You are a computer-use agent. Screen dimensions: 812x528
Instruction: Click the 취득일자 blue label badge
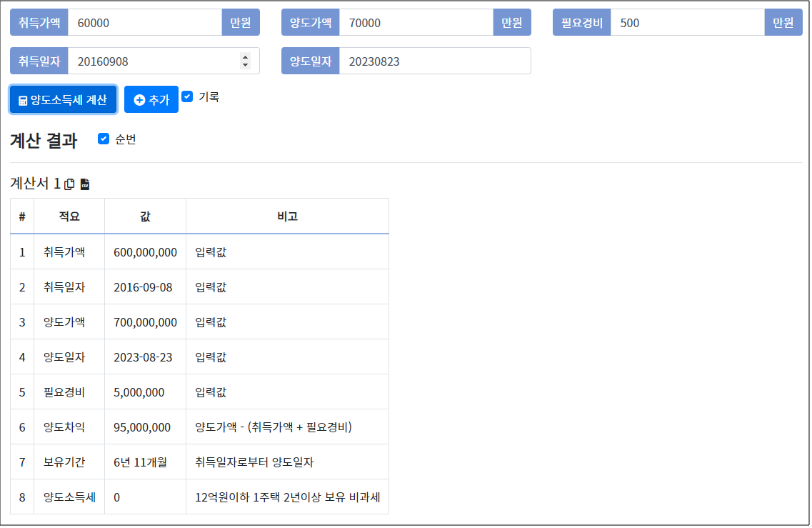click(x=39, y=61)
